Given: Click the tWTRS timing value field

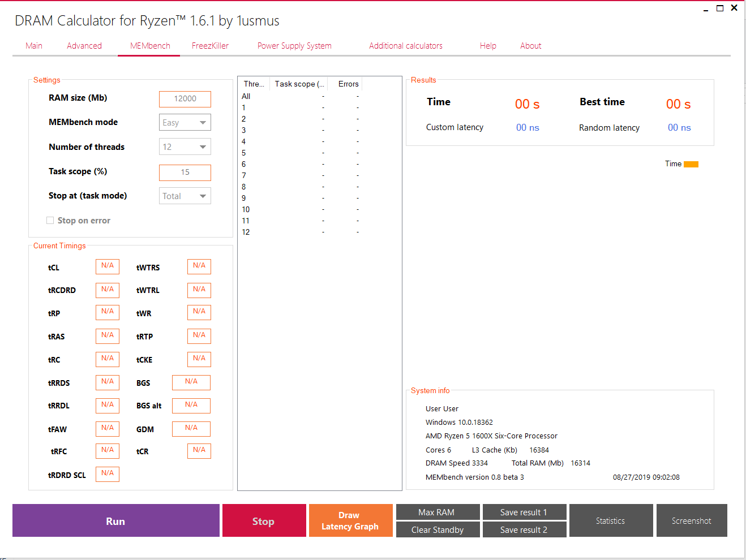Looking at the screenshot, I should [x=199, y=266].
